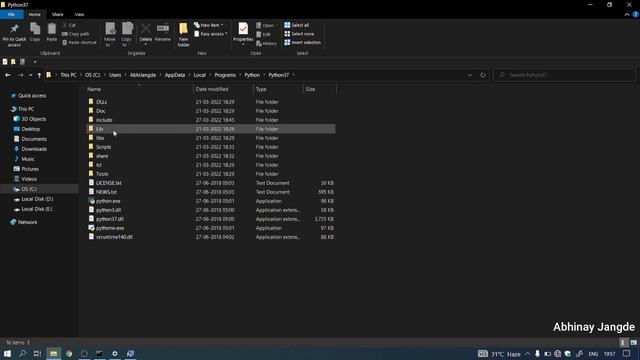Select the Scripts folder
This screenshot has width=640, height=360.
click(x=211, y=147)
